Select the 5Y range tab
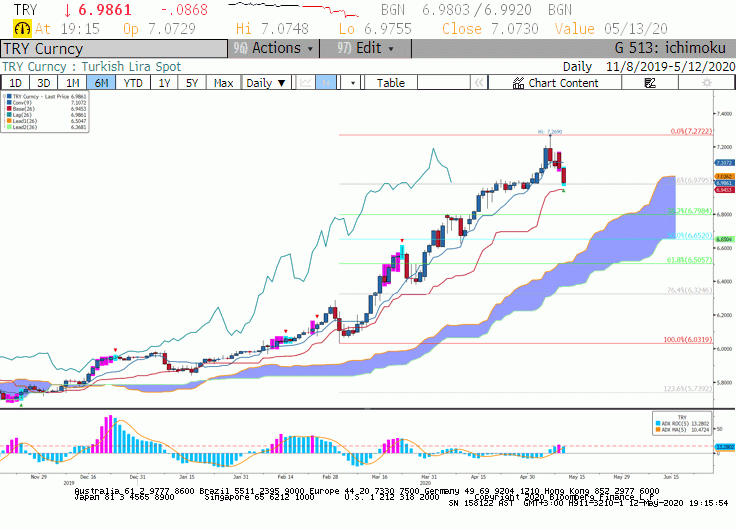The height and width of the screenshot is (530, 736). click(192, 83)
